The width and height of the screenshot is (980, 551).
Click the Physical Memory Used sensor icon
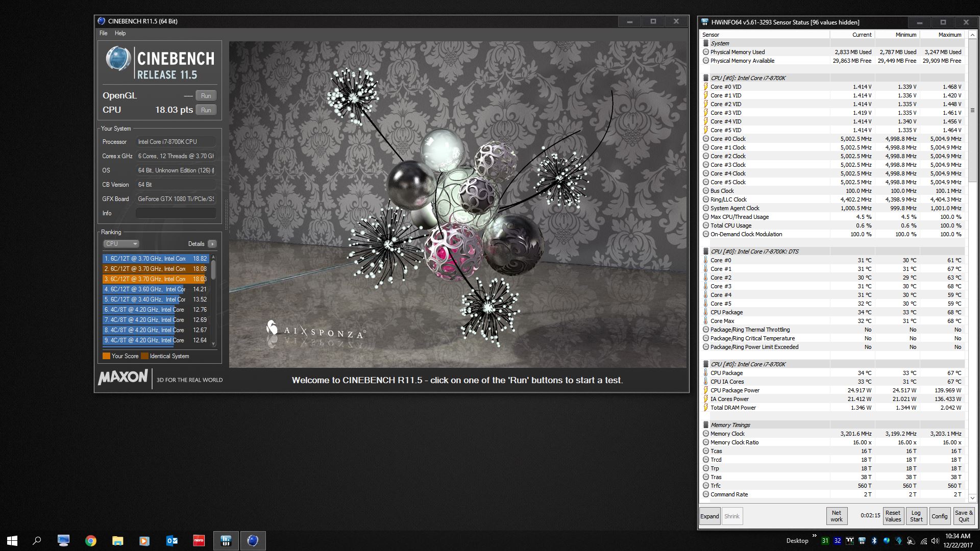(x=706, y=52)
